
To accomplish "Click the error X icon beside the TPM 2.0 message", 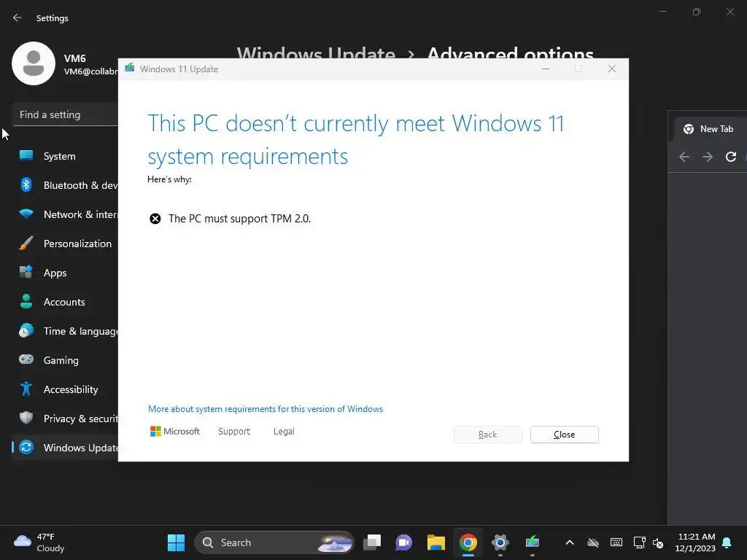I will coord(155,219).
